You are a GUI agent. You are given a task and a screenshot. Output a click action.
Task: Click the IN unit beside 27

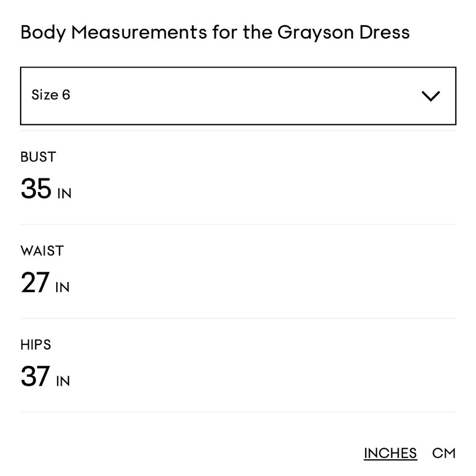[x=62, y=287]
